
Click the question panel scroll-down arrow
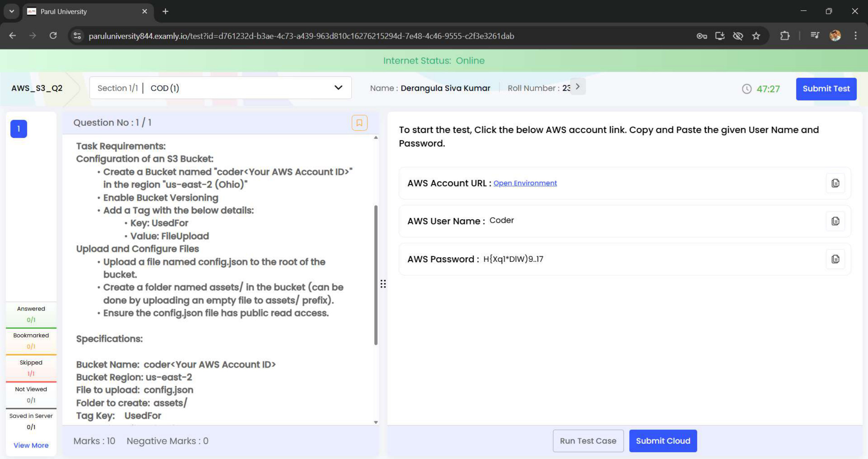(x=376, y=422)
